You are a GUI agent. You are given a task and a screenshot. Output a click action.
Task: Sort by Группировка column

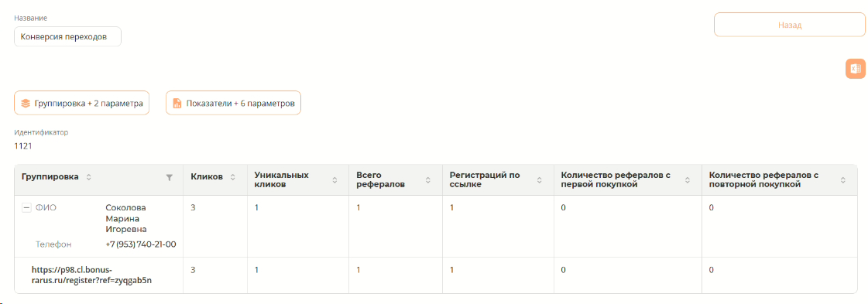(x=88, y=177)
